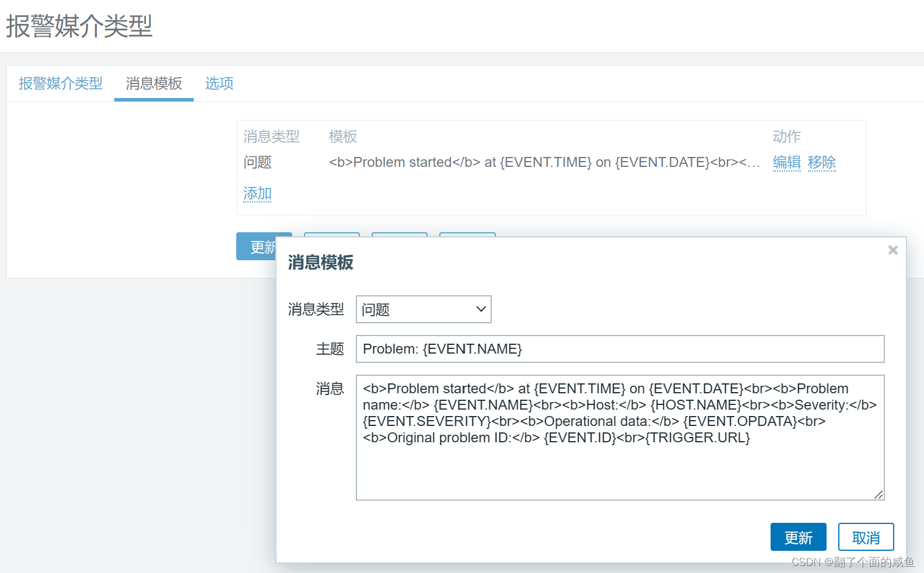Click the textarea resize handle corner
The image size is (924, 573).
[x=879, y=495]
